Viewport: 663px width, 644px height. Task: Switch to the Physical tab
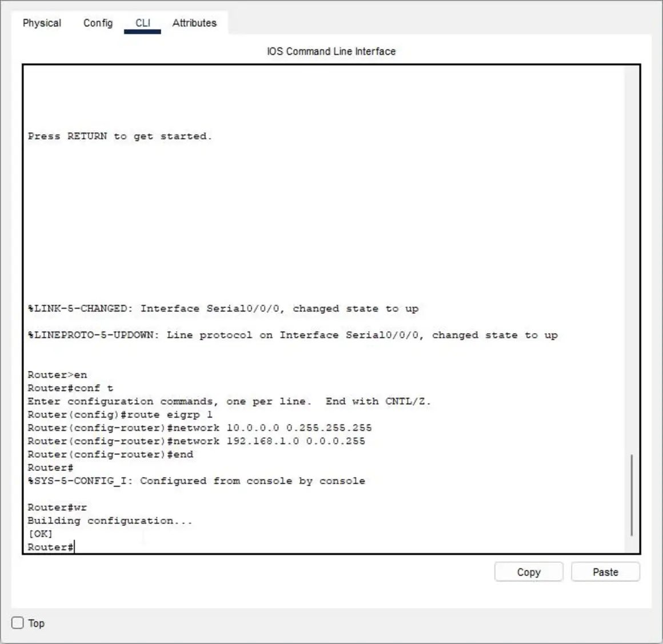pyautogui.click(x=41, y=23)
